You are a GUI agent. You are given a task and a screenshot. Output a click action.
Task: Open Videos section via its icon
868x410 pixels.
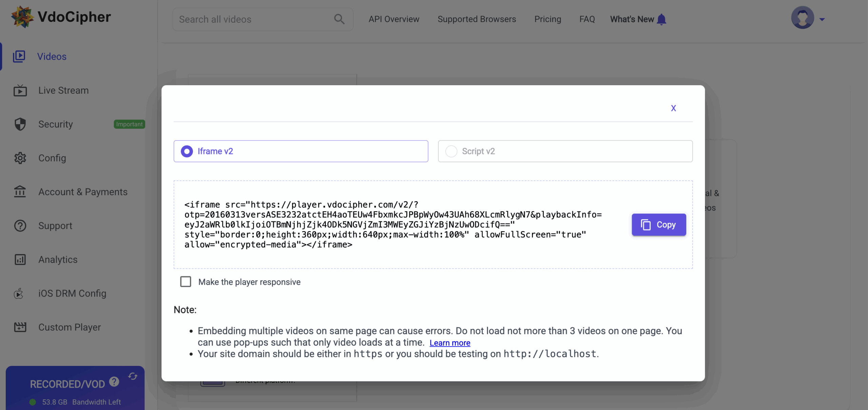click(x=19, y=56)
